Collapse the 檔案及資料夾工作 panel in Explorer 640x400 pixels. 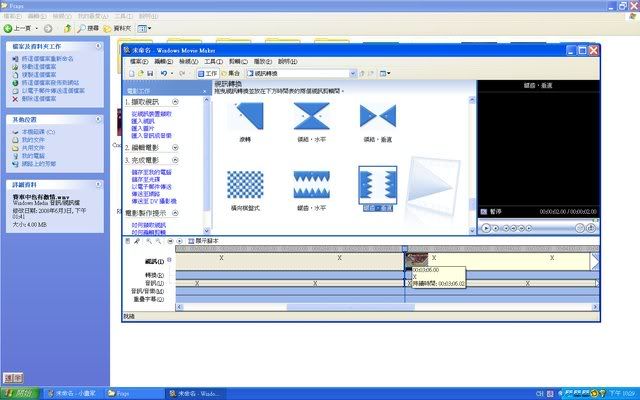click(99, 46)
